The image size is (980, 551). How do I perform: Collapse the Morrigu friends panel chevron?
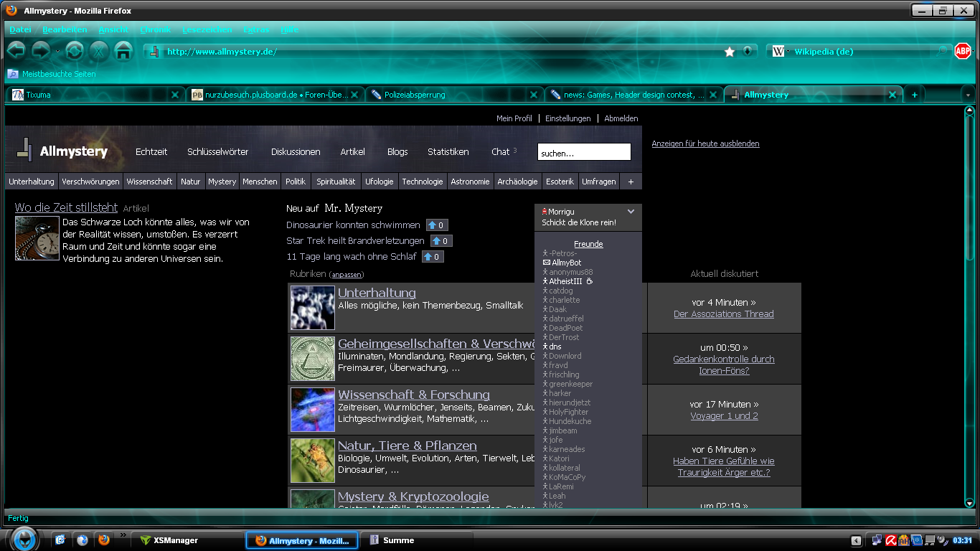631,212
